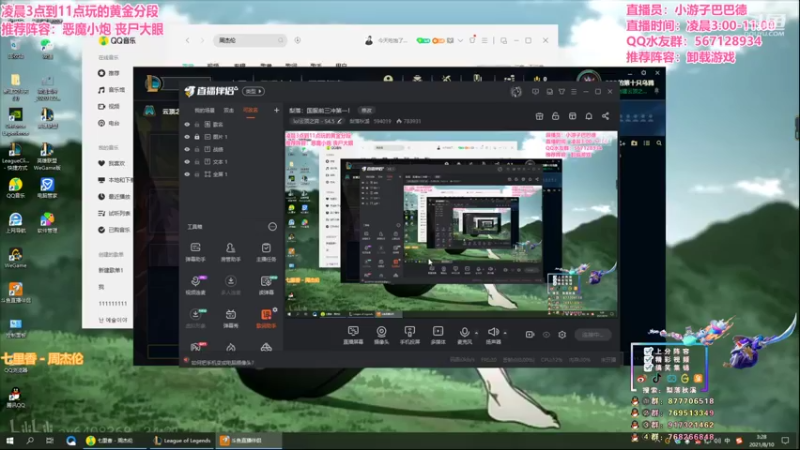Select the orange highlighted scene tab

250,110
